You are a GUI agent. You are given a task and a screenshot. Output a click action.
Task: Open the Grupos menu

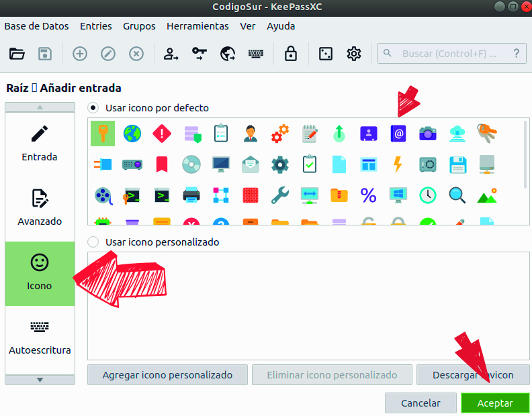tap(139, 26)
